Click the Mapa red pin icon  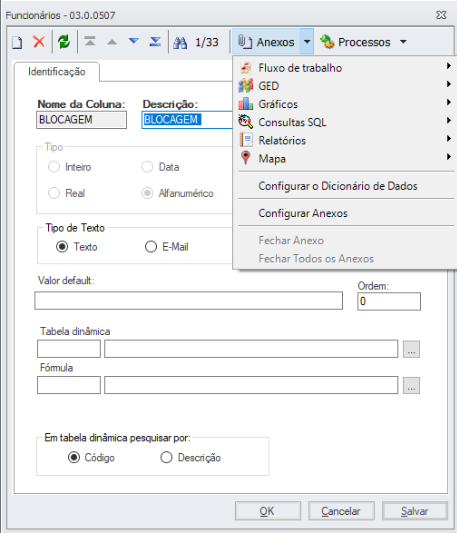point(246,158)
